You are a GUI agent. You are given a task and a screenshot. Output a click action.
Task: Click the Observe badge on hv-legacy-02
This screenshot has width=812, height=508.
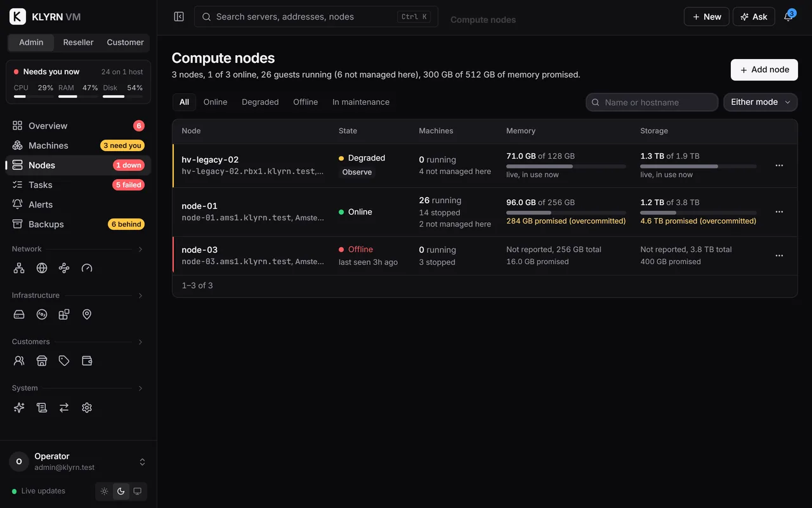coord(357,172)
